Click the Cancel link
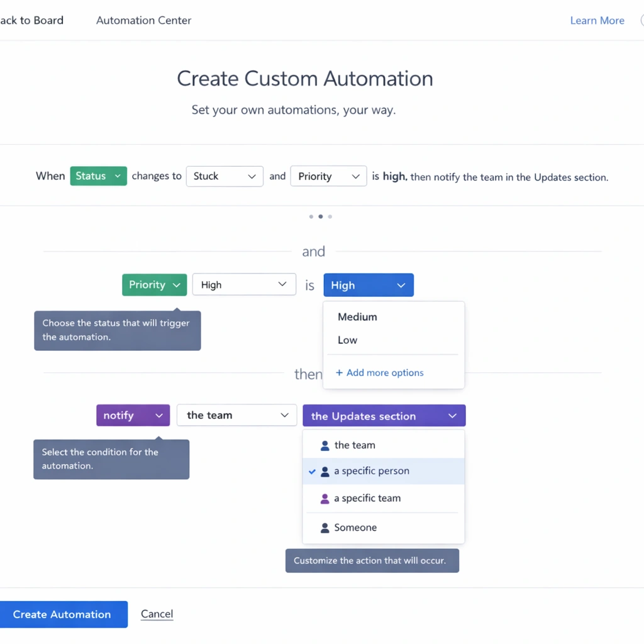 [x=157, y=614]
